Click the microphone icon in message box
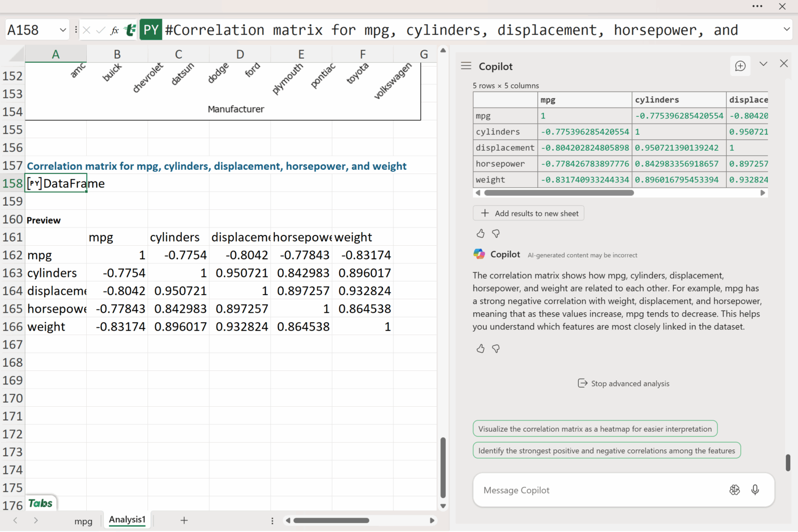 755,490
